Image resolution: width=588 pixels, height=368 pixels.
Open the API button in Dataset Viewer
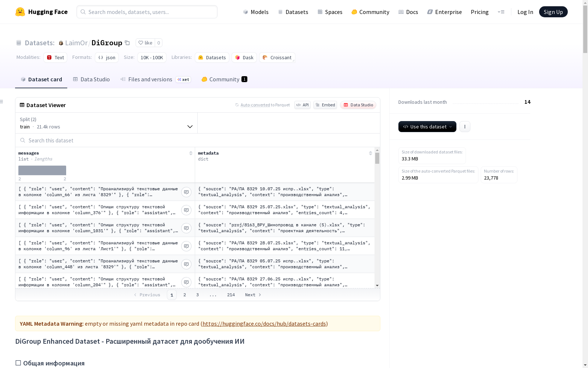click(x=302, y=105)
